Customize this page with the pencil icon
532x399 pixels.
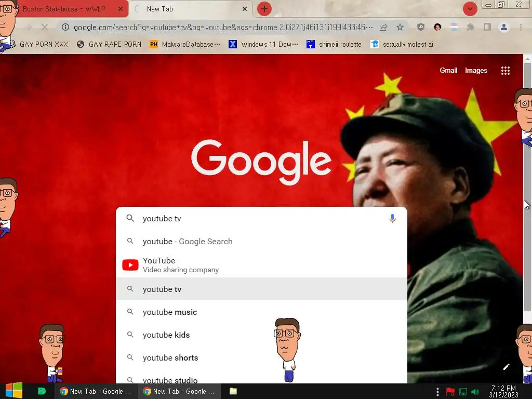[x=506, y=367]
